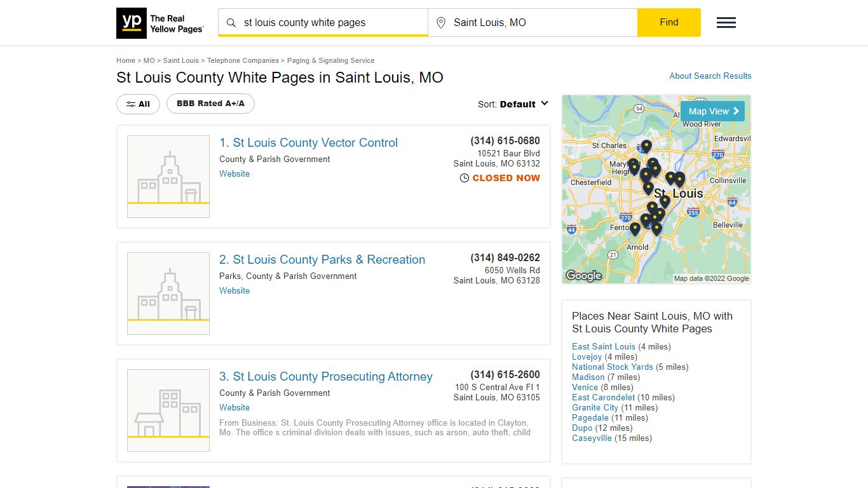
Task: Click the building thumbnail for Parks & Recreation
Action: [x=168, y=294]
